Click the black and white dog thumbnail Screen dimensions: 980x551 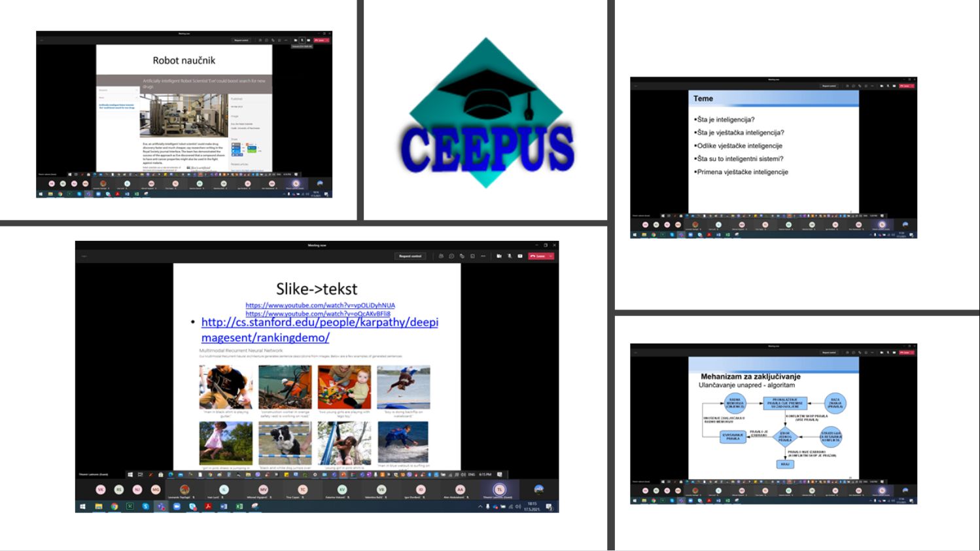click(285, 443)
